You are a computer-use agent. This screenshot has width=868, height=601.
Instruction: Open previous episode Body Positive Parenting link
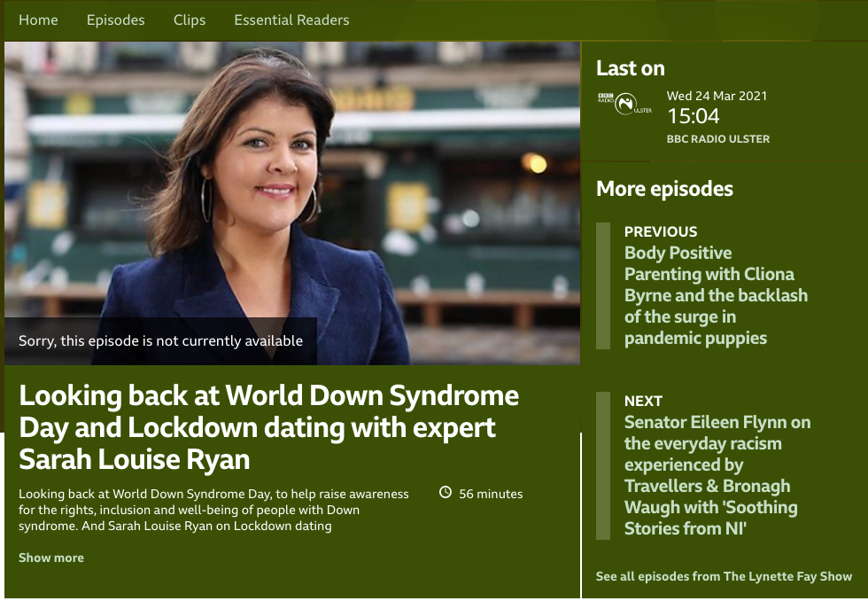(716, 295)
